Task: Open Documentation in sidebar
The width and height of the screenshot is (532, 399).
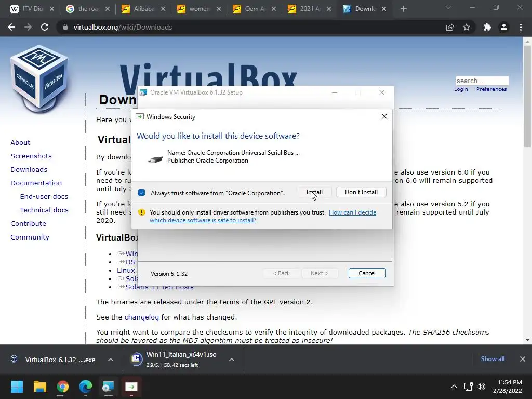Action: (36, 183)
